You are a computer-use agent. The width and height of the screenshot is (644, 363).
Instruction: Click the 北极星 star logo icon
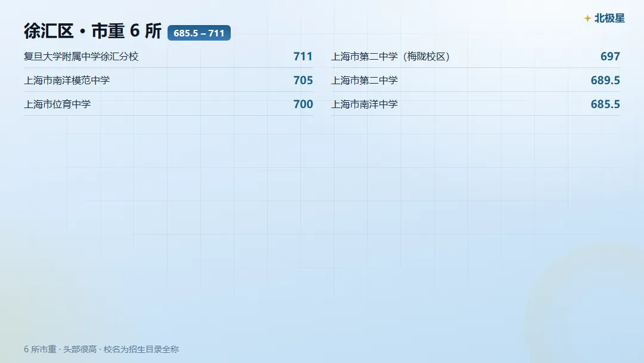(x=588, y=18)
